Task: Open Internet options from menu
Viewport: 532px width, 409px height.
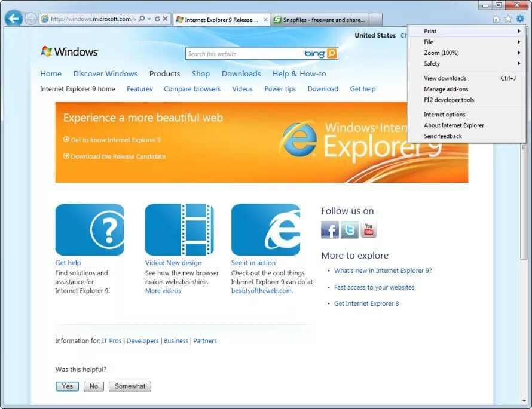Action: tap(467, 115)
